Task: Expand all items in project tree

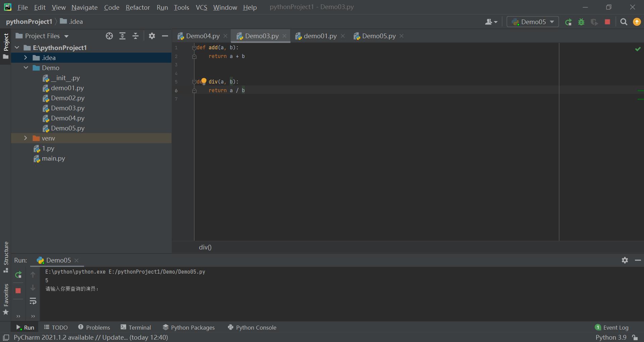Action: tap(122, 36)
